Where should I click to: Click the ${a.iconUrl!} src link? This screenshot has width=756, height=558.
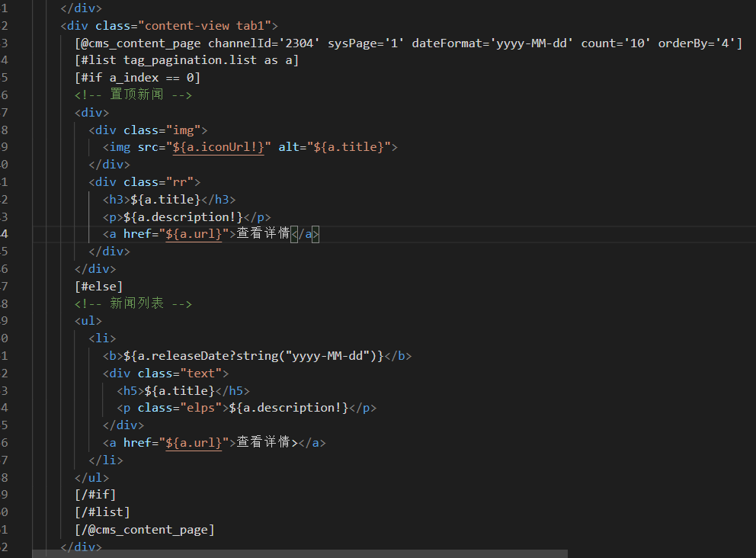coord(219,147)
